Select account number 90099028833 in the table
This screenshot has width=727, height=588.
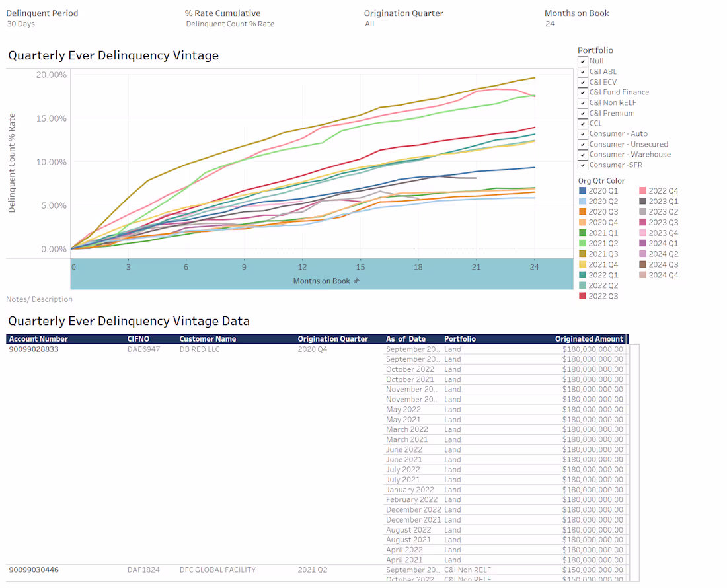click(33, 349)
